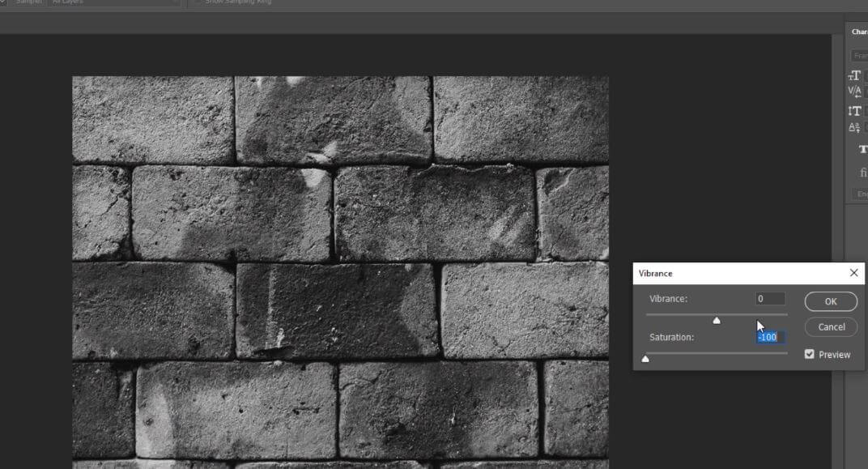Click the Vibrance dialog title text
Image resolution: width=868 pixels, height=469 pixels.
655,274
